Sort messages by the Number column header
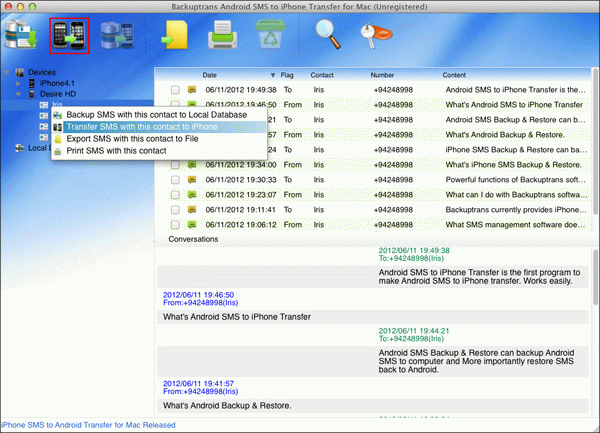 point(382,75)
